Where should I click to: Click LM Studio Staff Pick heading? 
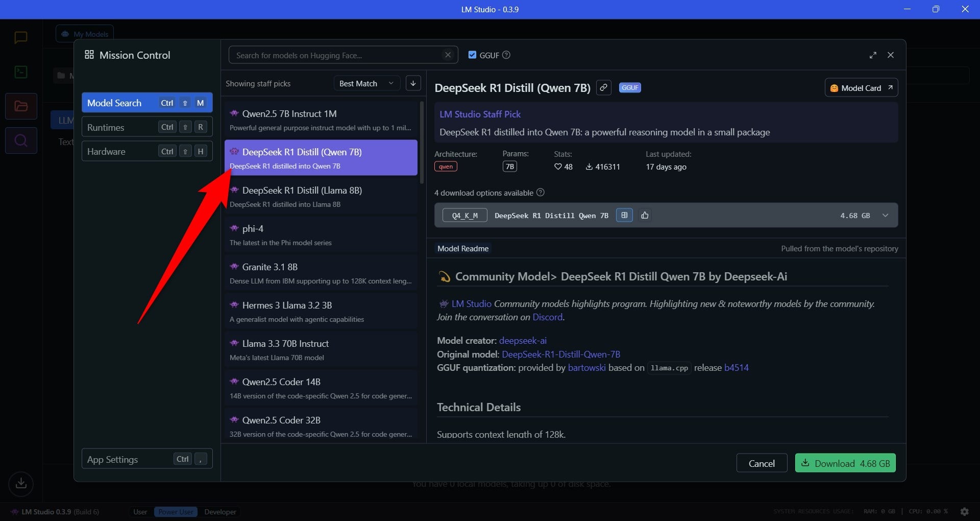(x=480, y=114)
